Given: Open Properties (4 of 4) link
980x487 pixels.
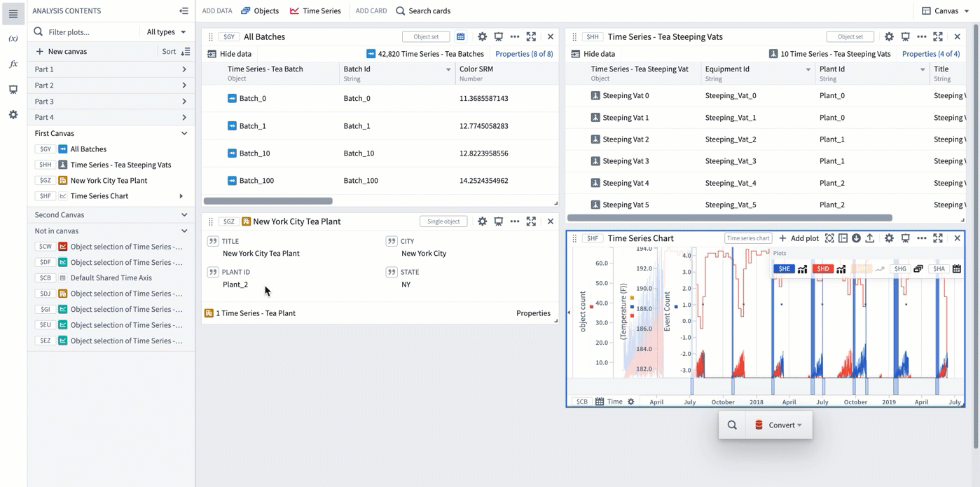Looking at the screenshot, I should [931, 54].
